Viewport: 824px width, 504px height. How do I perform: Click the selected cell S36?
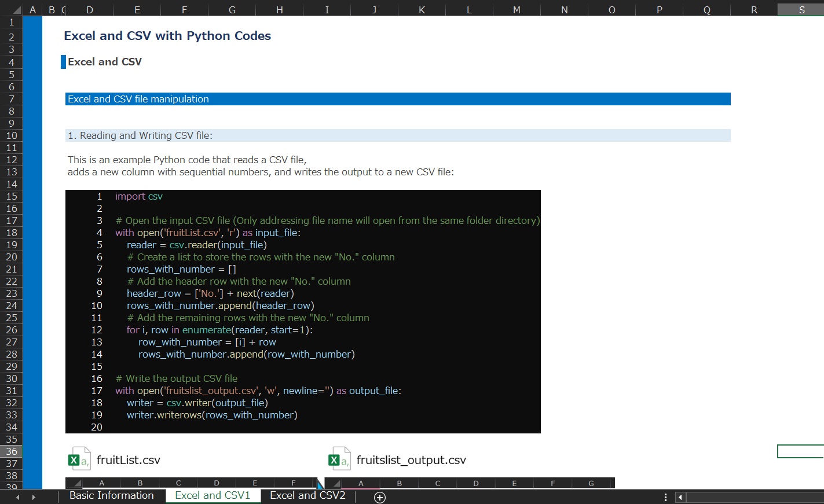(x=801, y=451)
